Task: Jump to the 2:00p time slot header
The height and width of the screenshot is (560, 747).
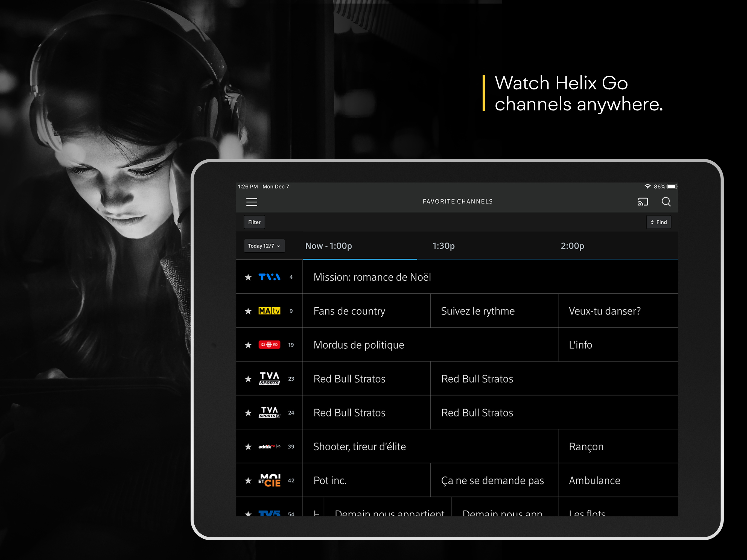Action: coord(572,246)
